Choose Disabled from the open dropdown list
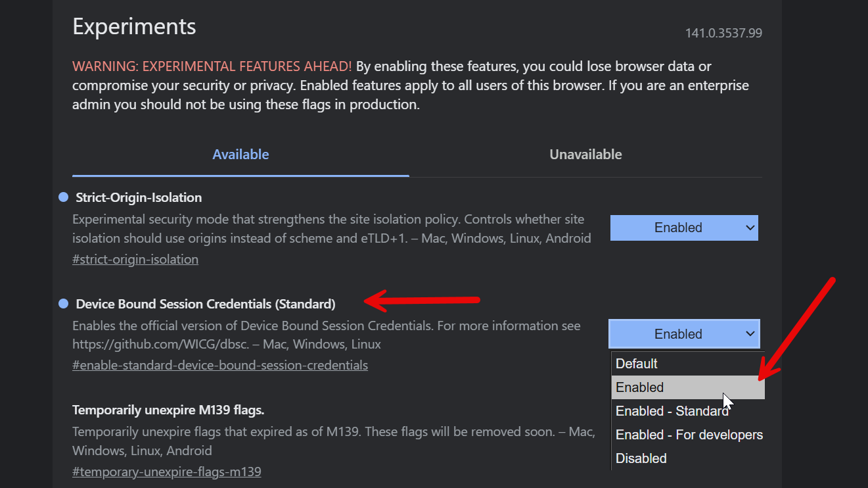This screenshot has width=868, height=488. click(x=641, y=458)
